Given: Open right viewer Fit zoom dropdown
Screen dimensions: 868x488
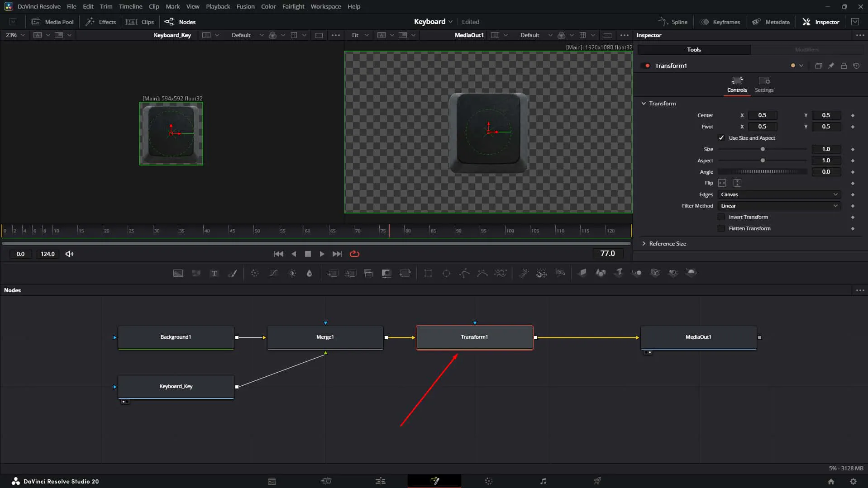Looking at the screenshot, I should (x=360, y=35).
